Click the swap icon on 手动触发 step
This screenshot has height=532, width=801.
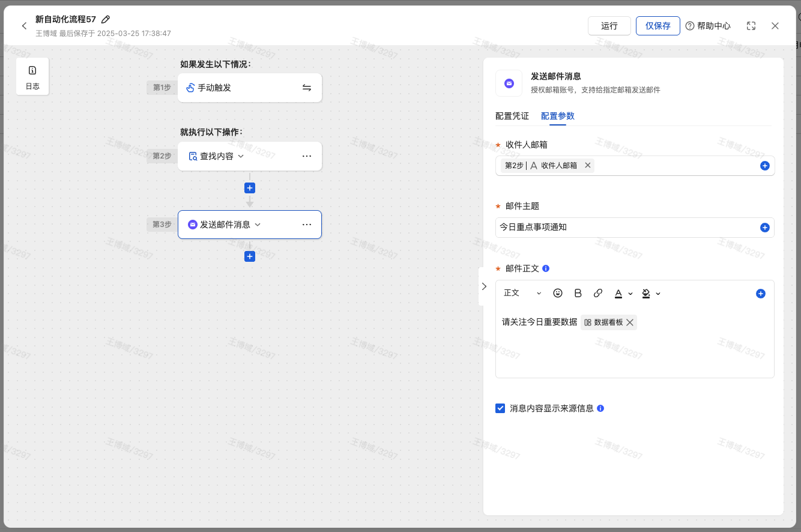[x=306, y=88]
